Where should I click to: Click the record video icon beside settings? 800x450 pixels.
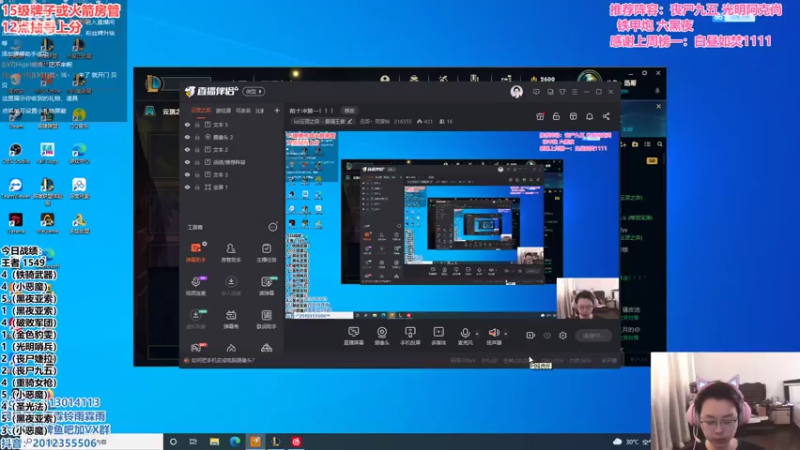531,335
